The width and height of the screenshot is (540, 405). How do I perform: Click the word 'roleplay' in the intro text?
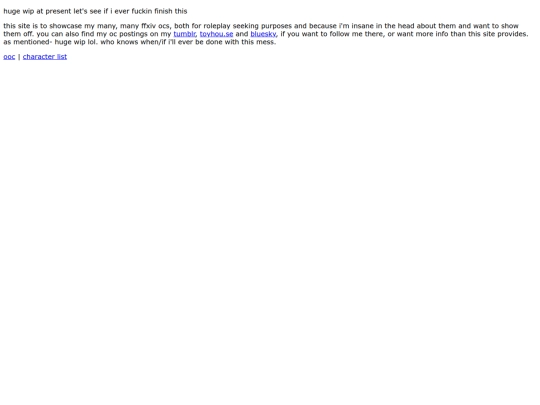tap(217, 26)
